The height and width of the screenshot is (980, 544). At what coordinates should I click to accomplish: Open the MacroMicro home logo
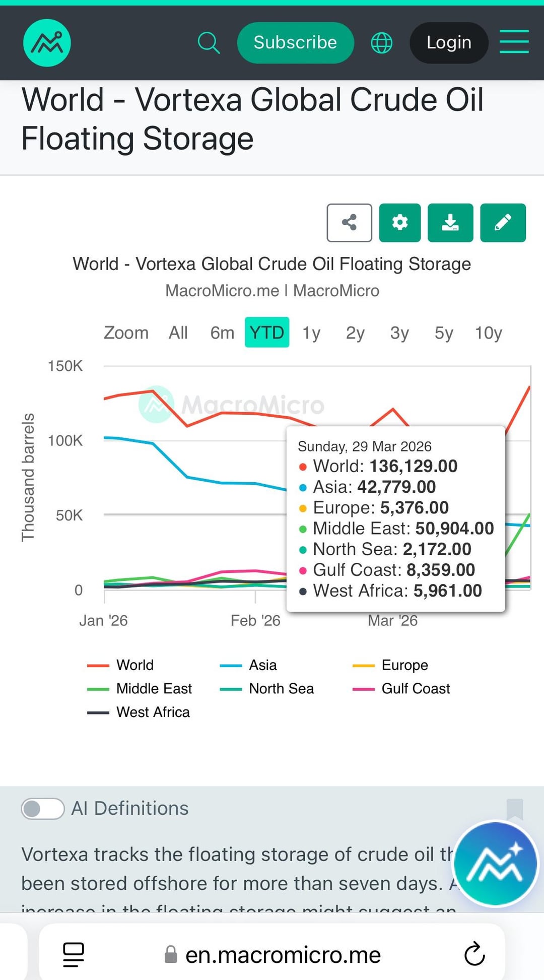point(47,43)
